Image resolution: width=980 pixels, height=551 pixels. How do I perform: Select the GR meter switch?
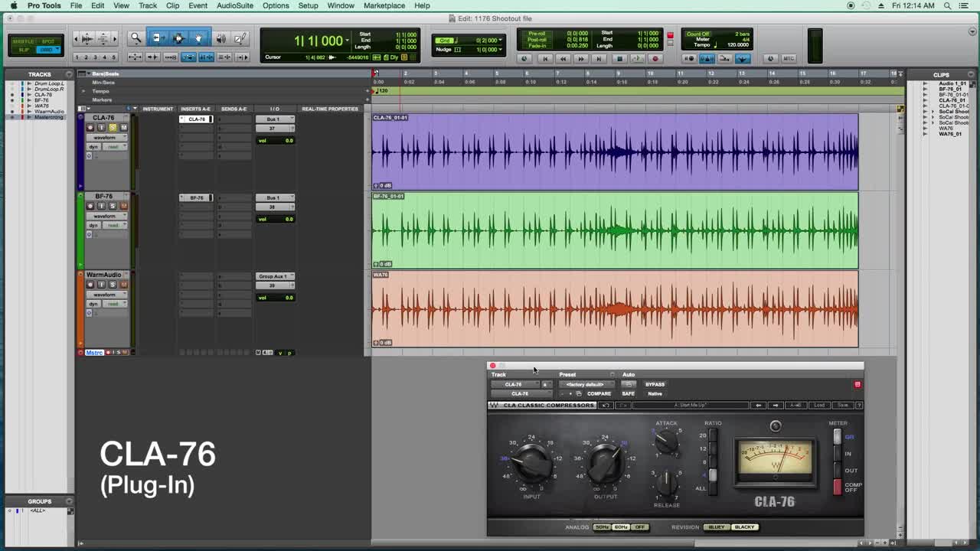coord(837,436)
